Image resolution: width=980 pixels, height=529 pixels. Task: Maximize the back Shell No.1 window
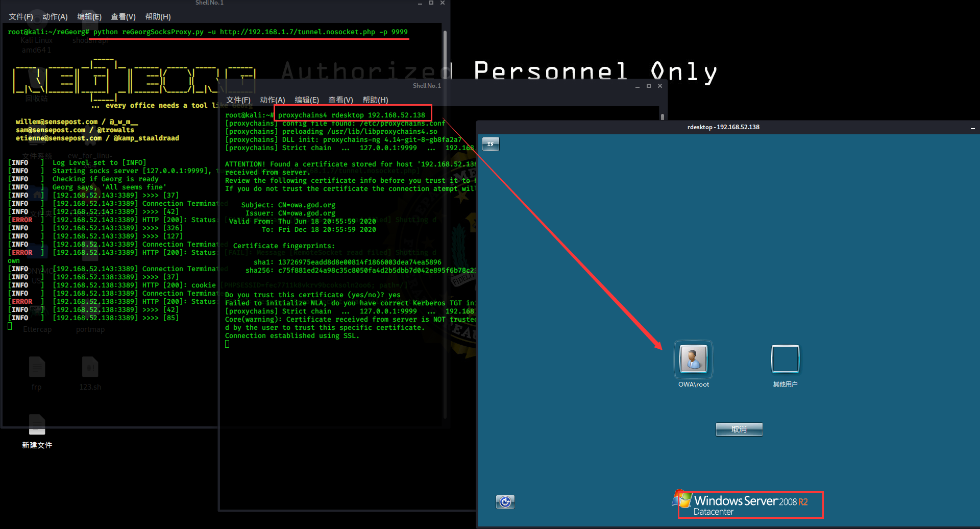(431, 3)
